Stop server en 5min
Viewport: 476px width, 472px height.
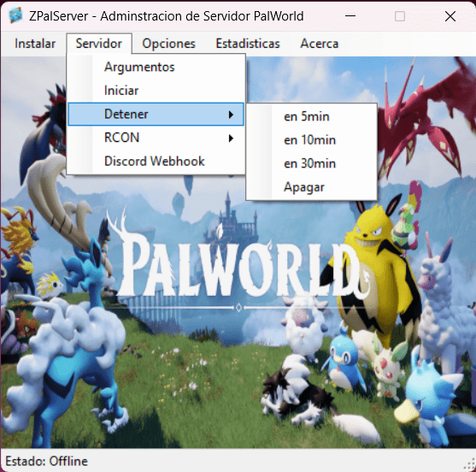(311, 116)
